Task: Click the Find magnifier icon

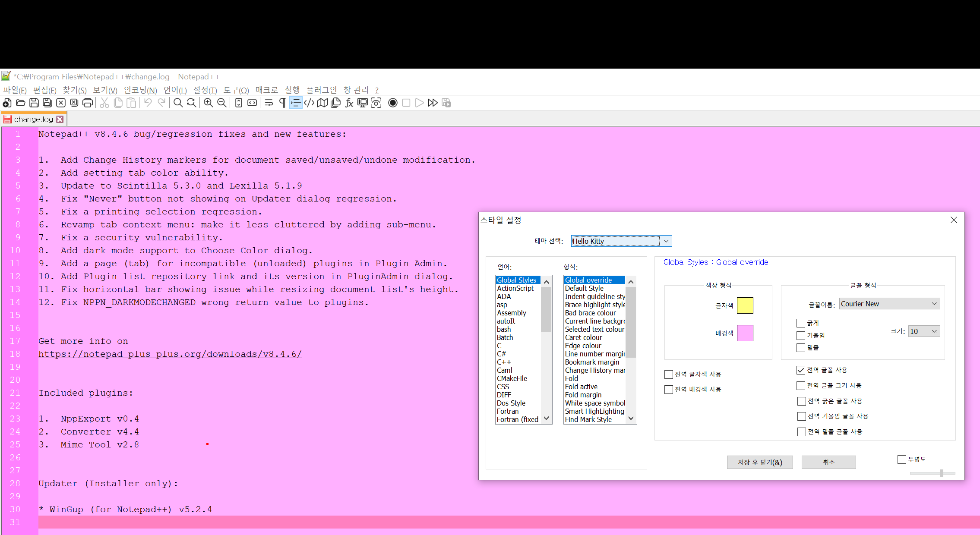Action: (x=178, y=103)
